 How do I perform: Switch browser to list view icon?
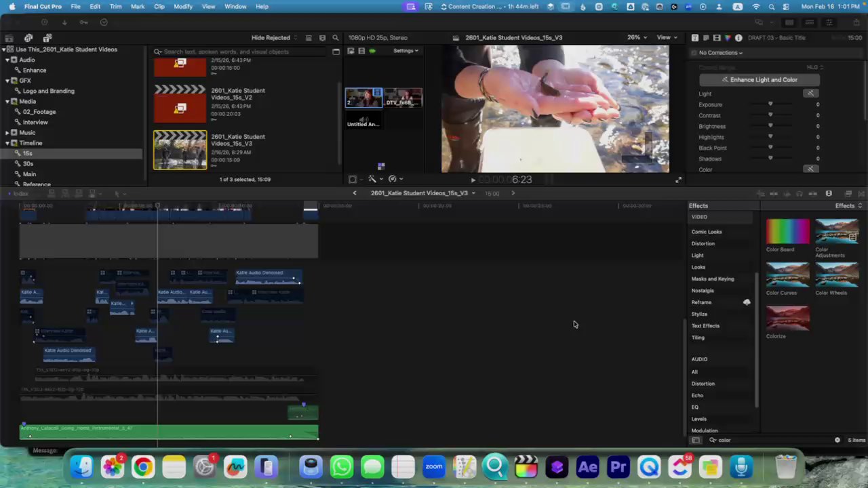pos(309,38)
